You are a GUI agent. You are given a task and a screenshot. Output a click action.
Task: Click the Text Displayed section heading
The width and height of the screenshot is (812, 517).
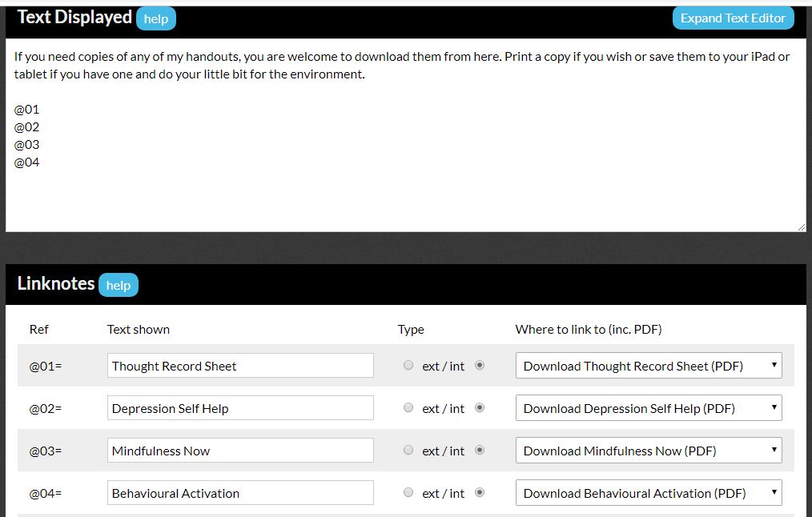pyautogui.click(x=74, y=18)
